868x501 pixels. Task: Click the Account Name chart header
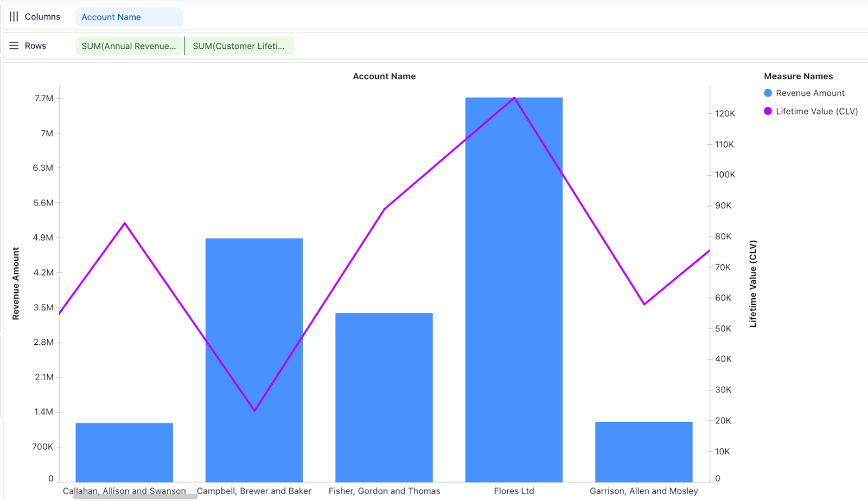(x=384, y=76)
